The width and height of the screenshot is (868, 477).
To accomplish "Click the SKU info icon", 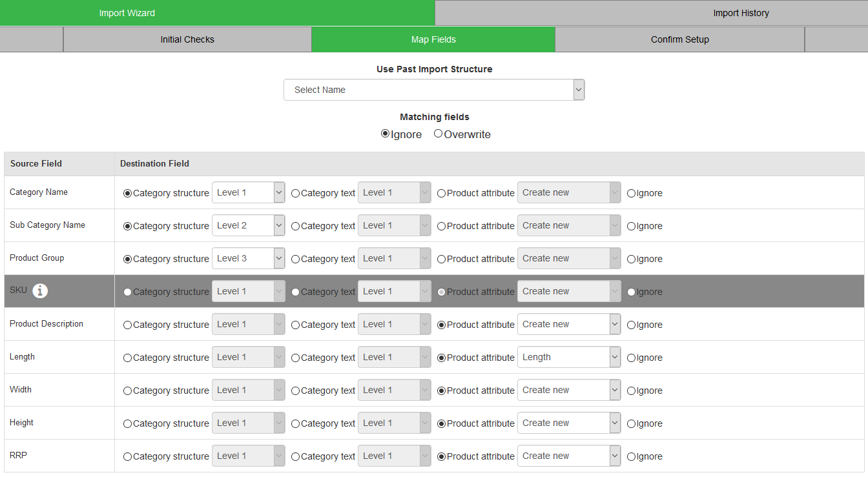I will [x=40, y=291].
